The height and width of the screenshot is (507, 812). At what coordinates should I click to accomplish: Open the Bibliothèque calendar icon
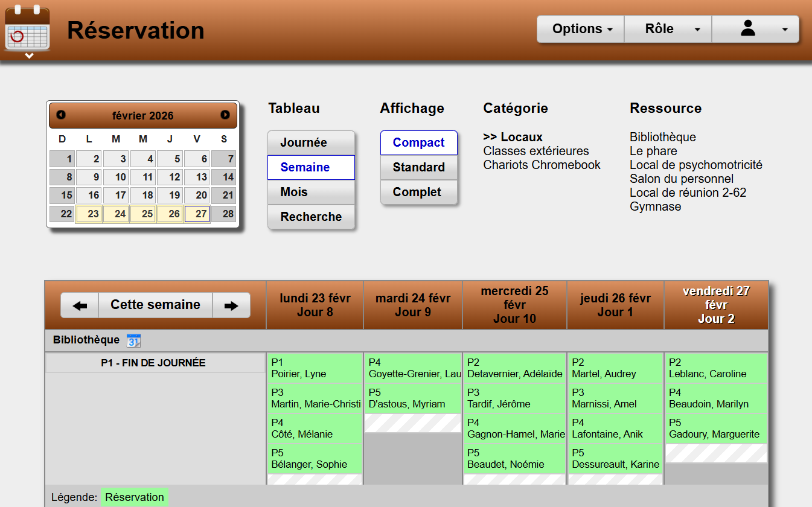point(133,340)
